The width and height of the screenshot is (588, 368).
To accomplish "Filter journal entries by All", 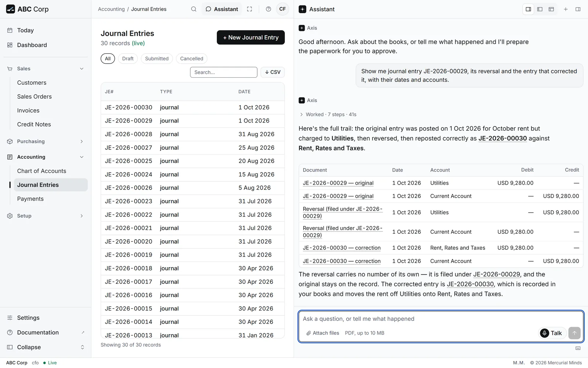I will coord(108,59).
